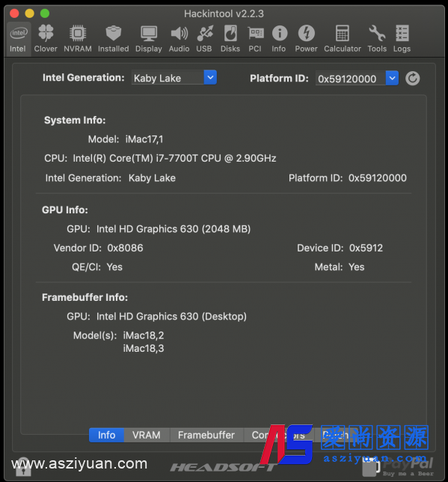The width and height of the screenshot is (448, 482).
Task: Click the iMac18,2 model entry
Action: [x=144, y=335]
